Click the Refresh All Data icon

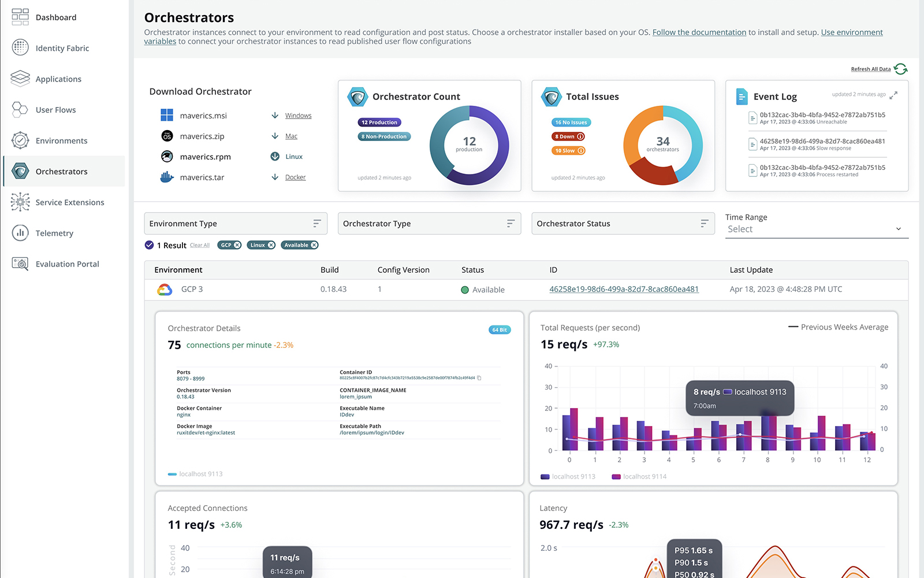pos(900,69)
